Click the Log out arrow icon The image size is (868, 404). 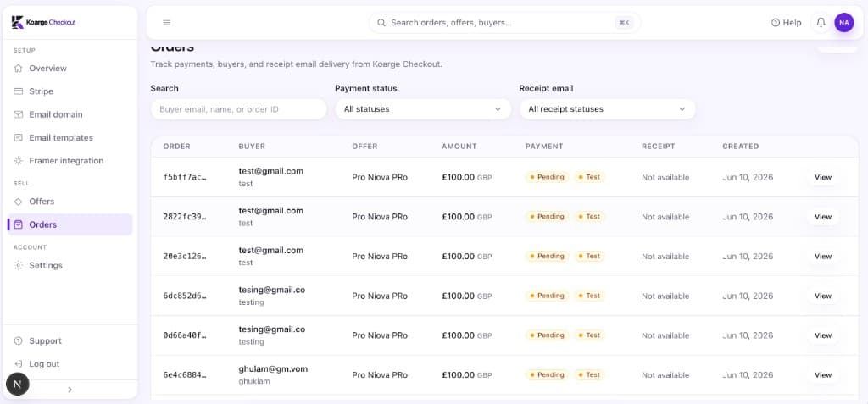click(19, 364)
